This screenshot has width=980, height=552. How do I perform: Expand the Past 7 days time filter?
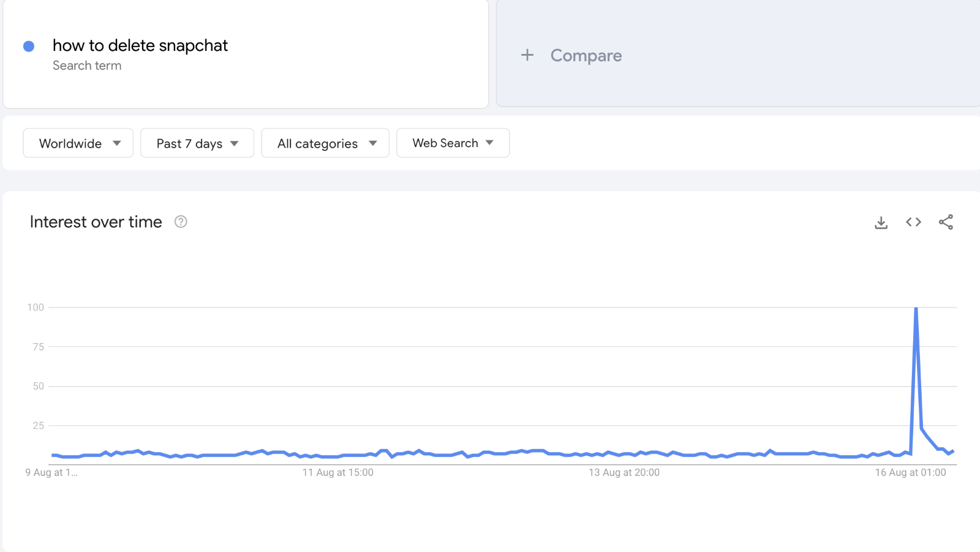[197, 143]
